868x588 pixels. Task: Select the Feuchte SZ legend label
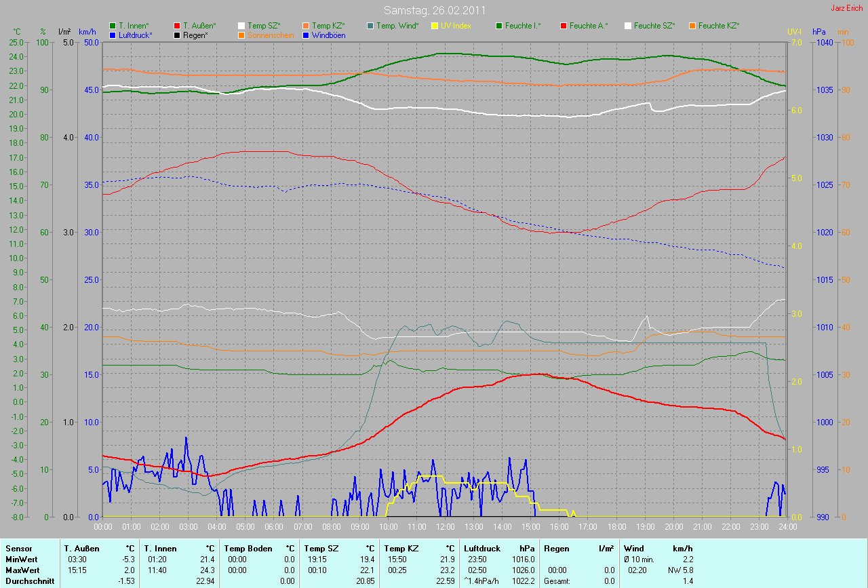[x=654, y=26]
